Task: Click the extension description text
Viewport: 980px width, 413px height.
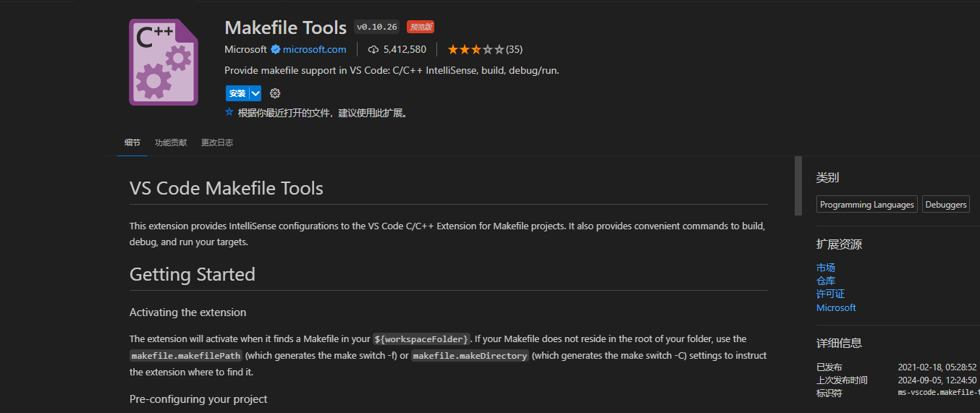Action: pyautogui.click(x=392, y=70)
